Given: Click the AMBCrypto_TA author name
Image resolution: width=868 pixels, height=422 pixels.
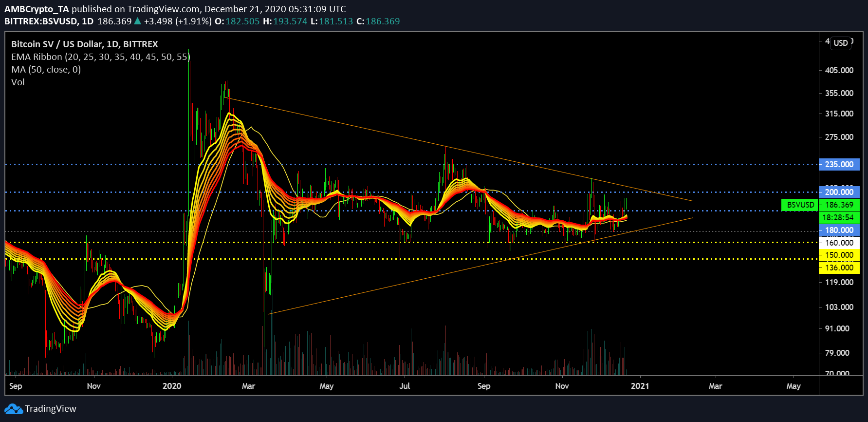Looking at the screenshot, I should 37,9.
